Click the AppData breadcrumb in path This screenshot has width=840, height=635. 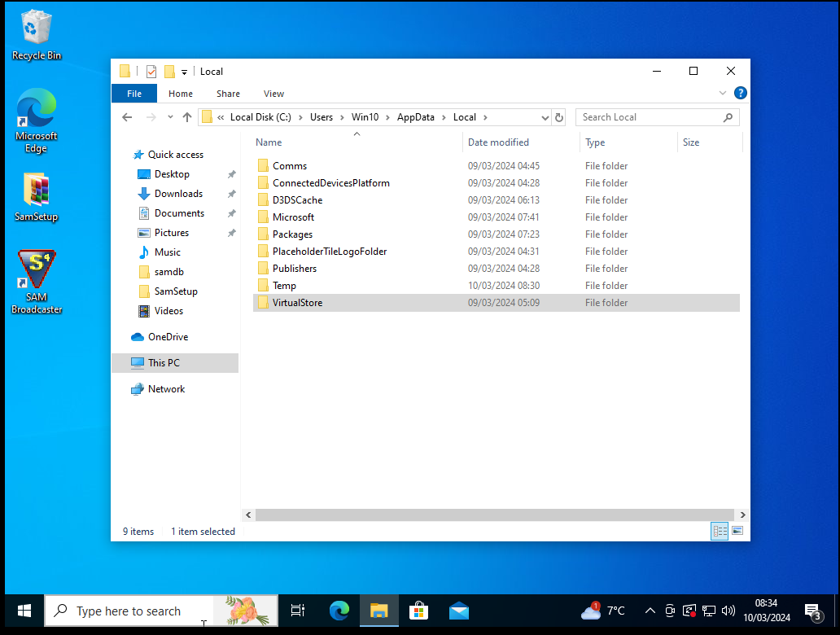coord(415,117)
